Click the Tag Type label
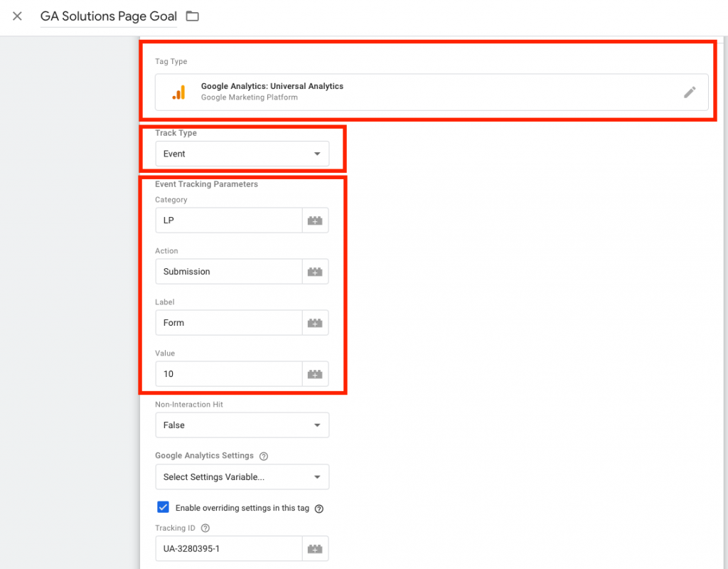728x569 pixels. click(171, 61)
